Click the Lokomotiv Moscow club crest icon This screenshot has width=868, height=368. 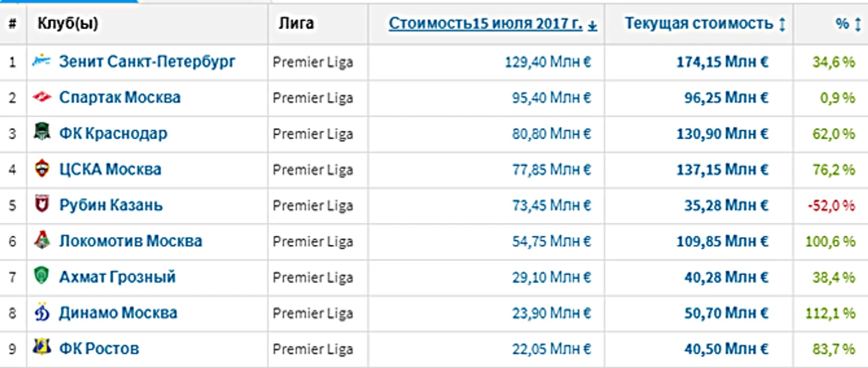tap(42, 241)
